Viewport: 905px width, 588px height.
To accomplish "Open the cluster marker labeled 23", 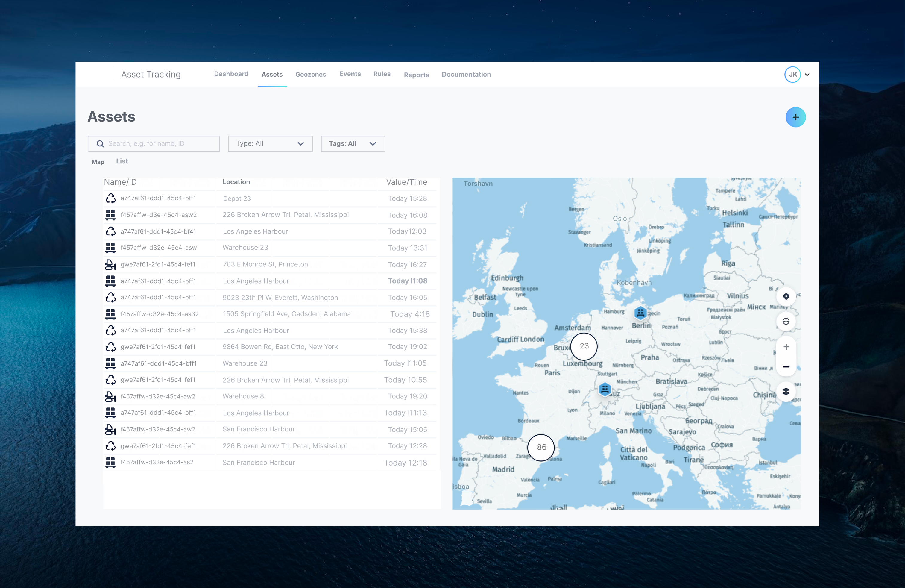I will (x=584, y=346).
